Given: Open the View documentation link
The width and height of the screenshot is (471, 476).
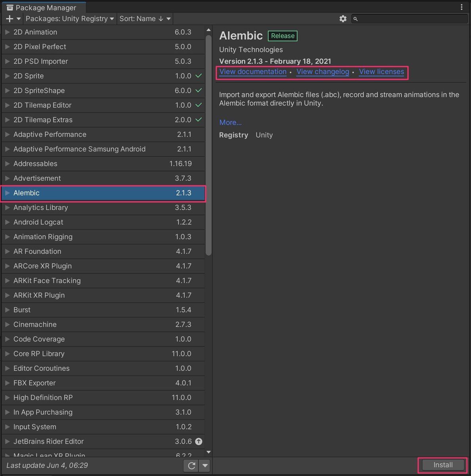Looking at the screenshot, I should (x=253, y=72).
